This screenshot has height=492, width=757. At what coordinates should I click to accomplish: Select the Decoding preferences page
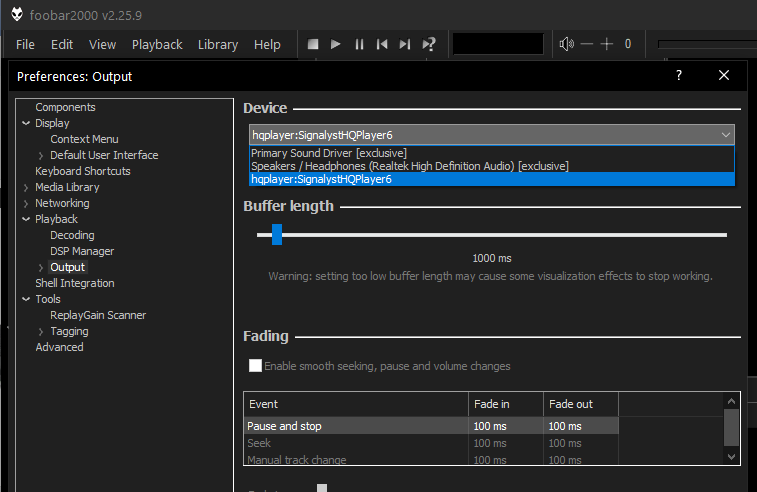[72, 235]
